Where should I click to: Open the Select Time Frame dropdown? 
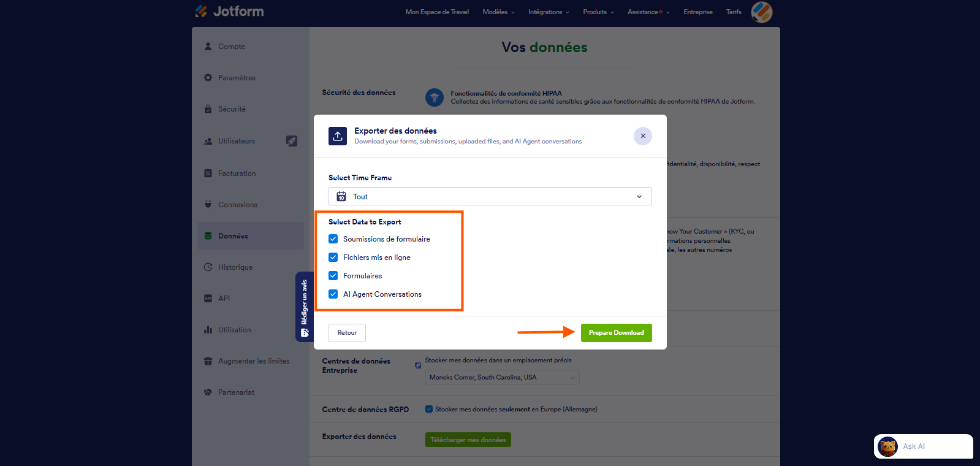click(490, 196)
